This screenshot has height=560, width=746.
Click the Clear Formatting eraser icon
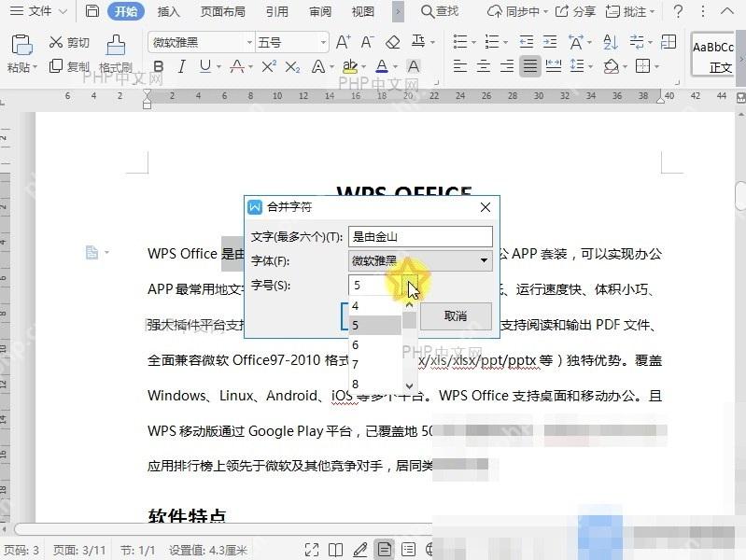[392, 42]
